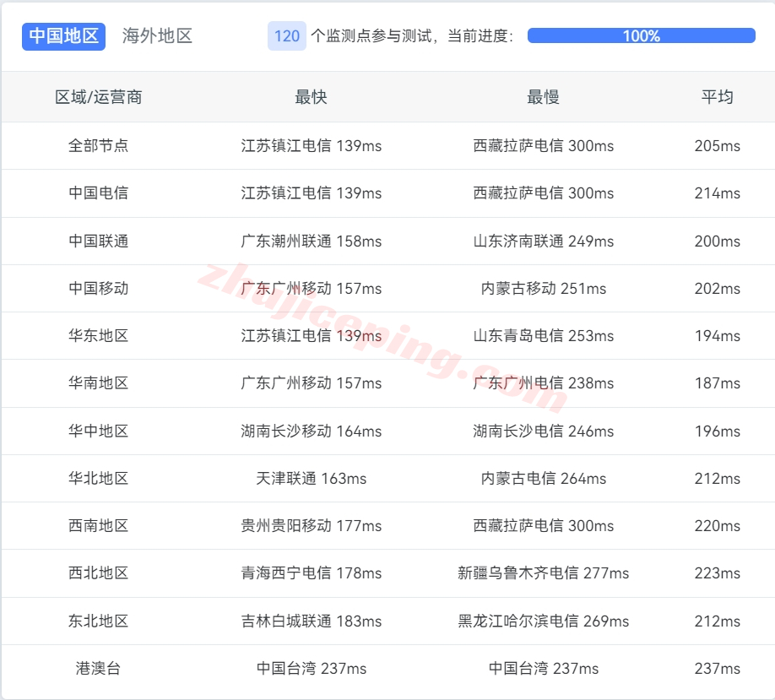Select the 西北地区 row label
Image resolution: width=775 pixels, height=700 pixels.
coord(99,573)
